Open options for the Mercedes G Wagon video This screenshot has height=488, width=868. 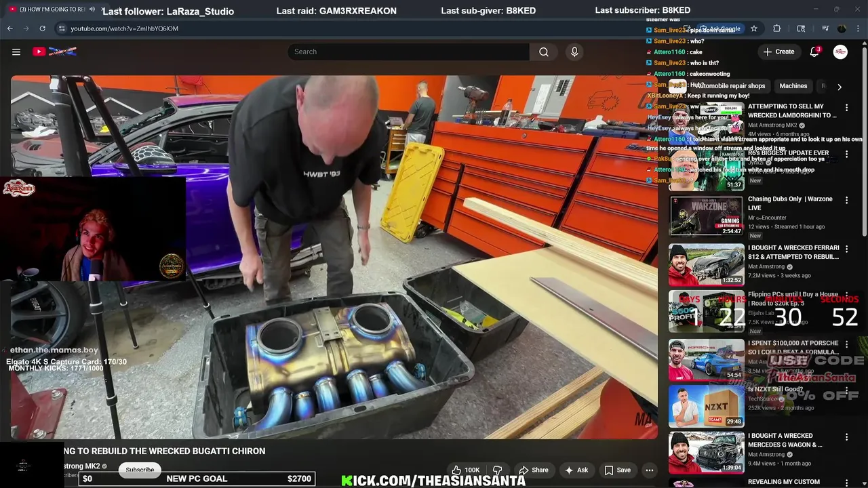pyautogui.click(x=846, y=437)
